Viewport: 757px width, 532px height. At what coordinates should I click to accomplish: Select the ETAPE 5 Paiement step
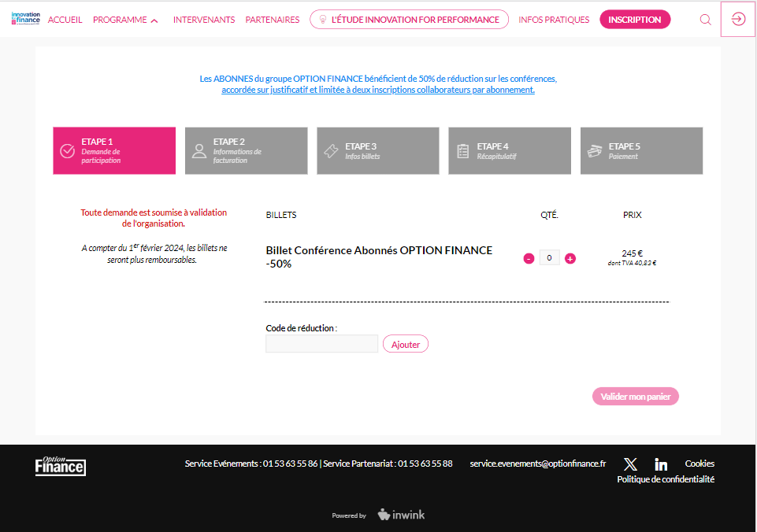pyautogui.click(x=642, y=150)
